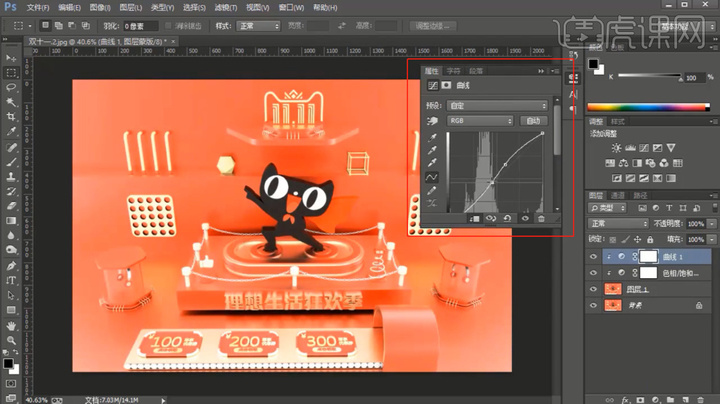Click the layer mask icon in properties panel

(x=446, y=85)
